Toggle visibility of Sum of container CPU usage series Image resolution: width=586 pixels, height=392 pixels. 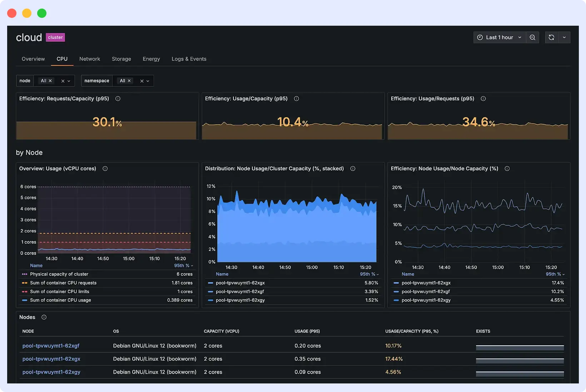click(59, 300)
